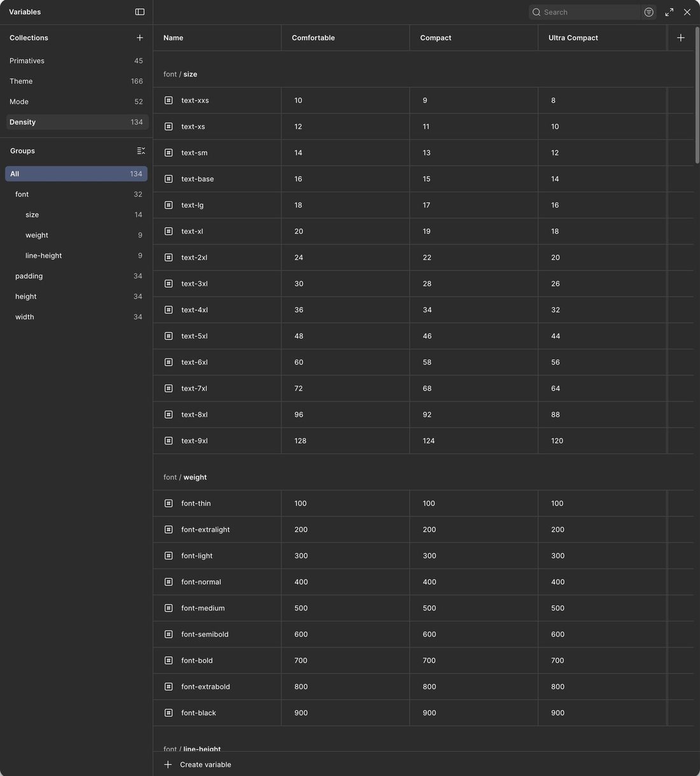This screenshot has height=776, width=700.
Task: Click the number type icon for font-normal
Action: coord(169,582)
